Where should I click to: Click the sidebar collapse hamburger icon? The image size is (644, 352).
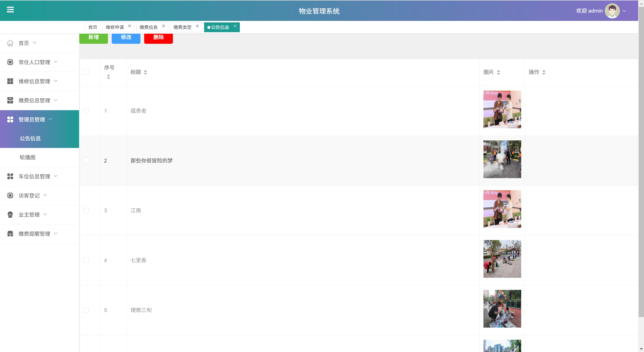[10, 10]
